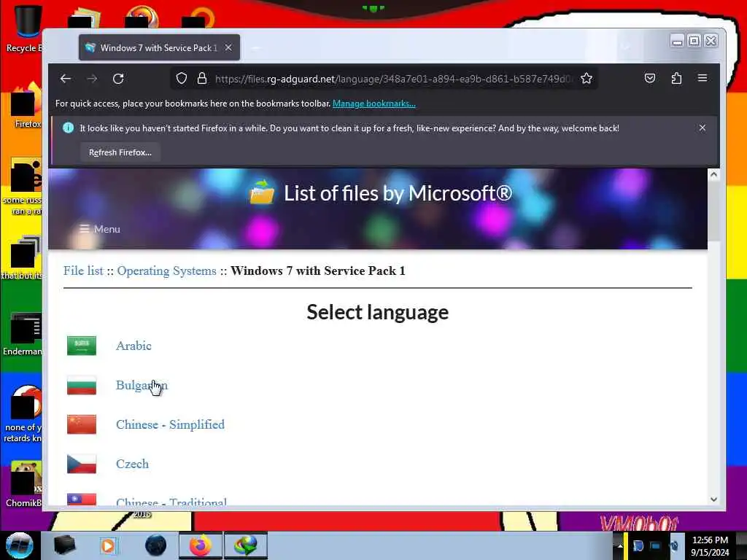Reload the page with the refresh icon
Viewport: 747px width, 560px height.
tap(118, 79)
